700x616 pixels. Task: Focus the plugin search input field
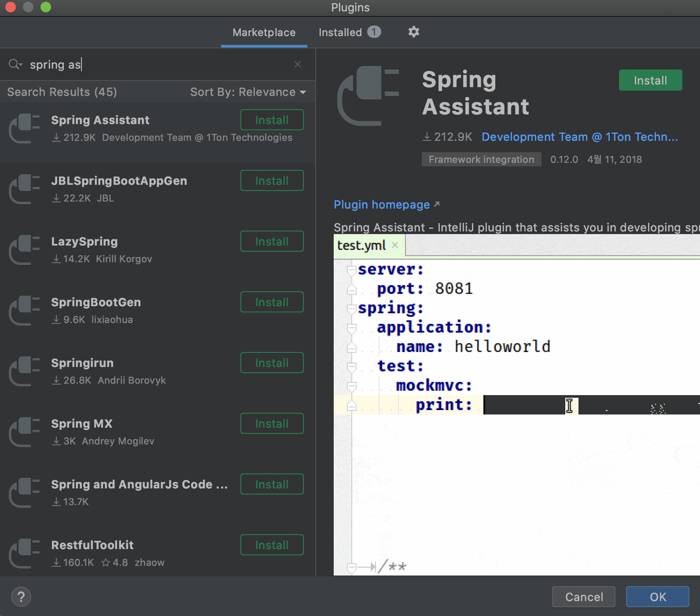[158, 64]
